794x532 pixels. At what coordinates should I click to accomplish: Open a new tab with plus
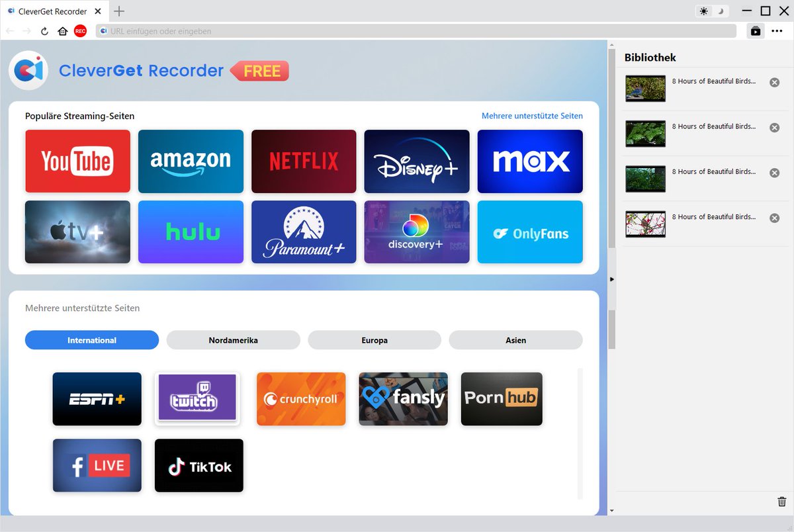pos(119,11)
